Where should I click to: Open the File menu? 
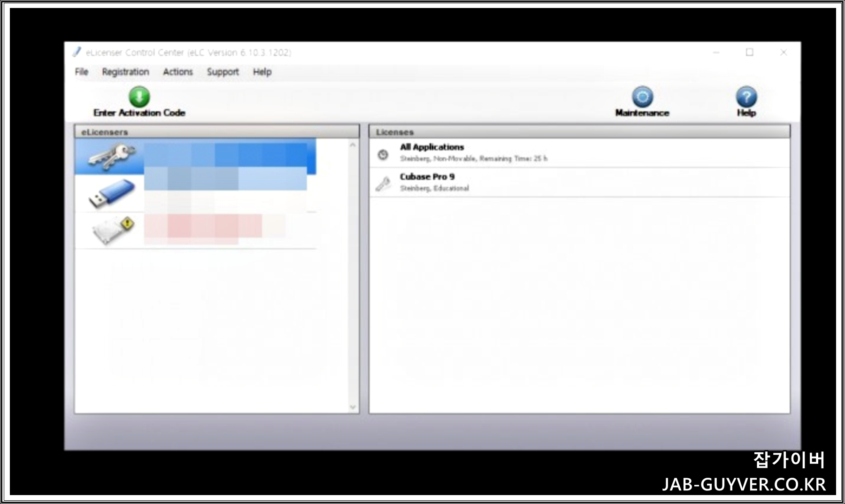click(81, 72)
